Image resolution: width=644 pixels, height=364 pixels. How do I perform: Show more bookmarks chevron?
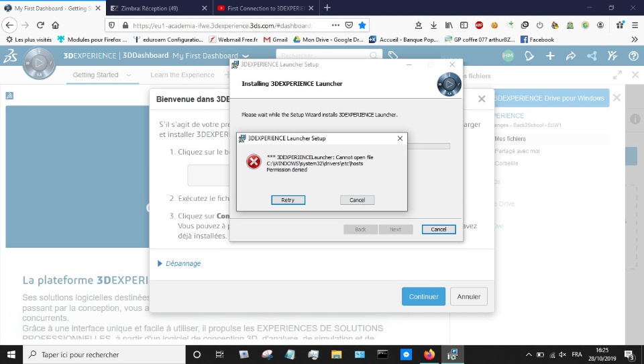635,40
